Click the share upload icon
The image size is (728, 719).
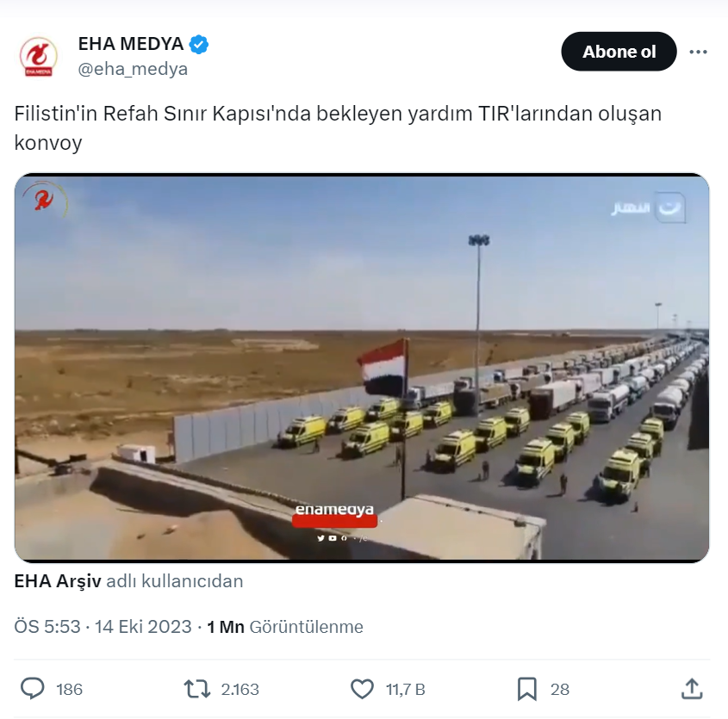tap(692, 688)
